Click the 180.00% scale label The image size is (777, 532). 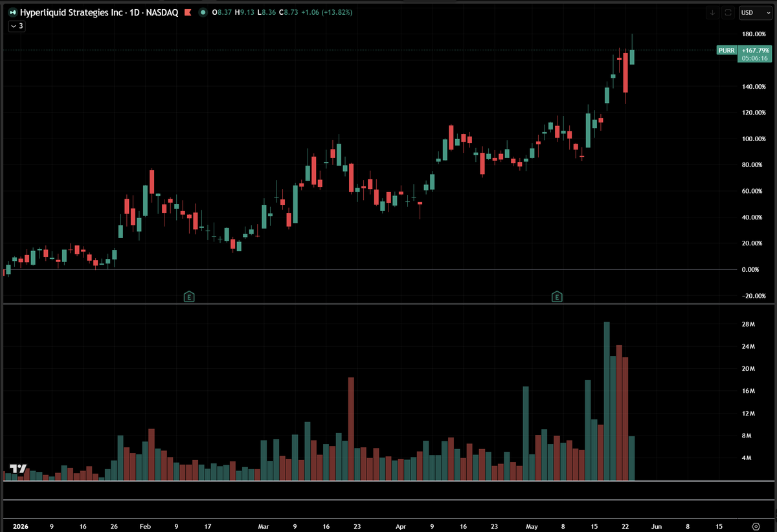pyautogui.click(x=755, y=34)
